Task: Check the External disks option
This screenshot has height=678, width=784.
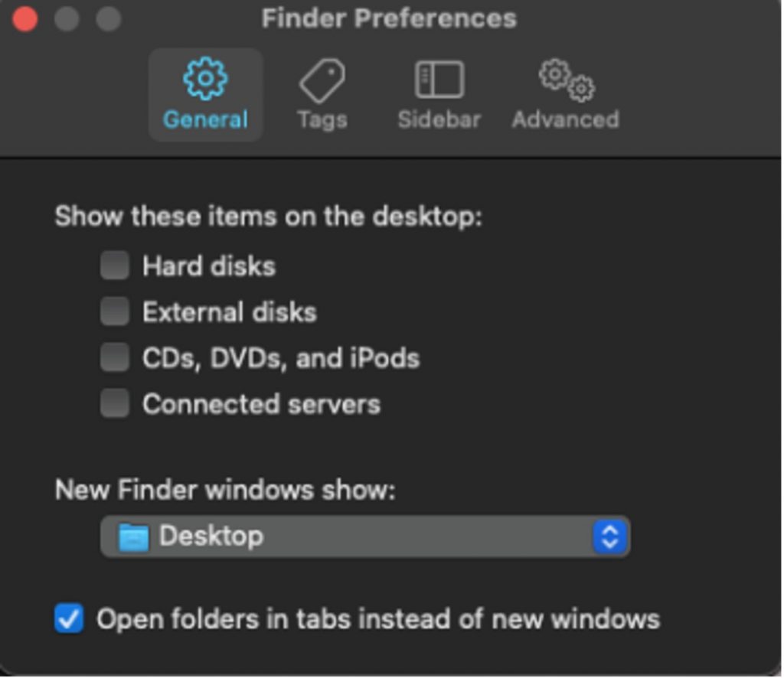Action: point(115,312)
